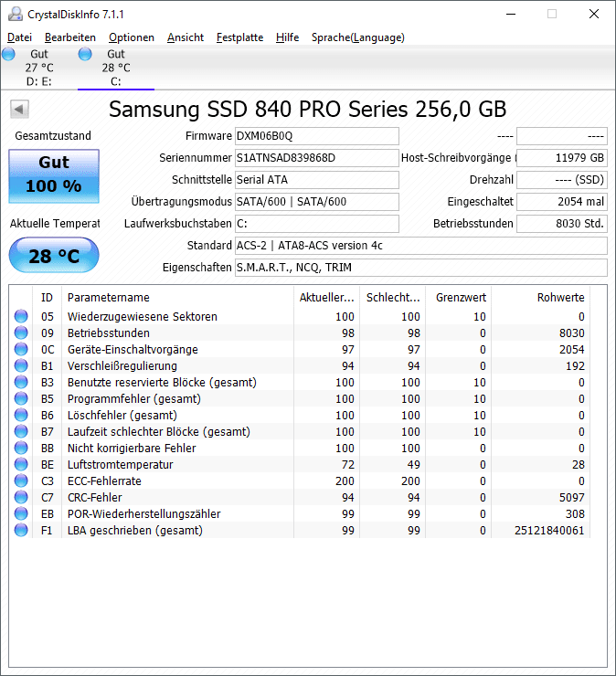Click the Gesamtzustand label
Image resolution: width=616 pixels, height=676 pixels.
point(53,136)
